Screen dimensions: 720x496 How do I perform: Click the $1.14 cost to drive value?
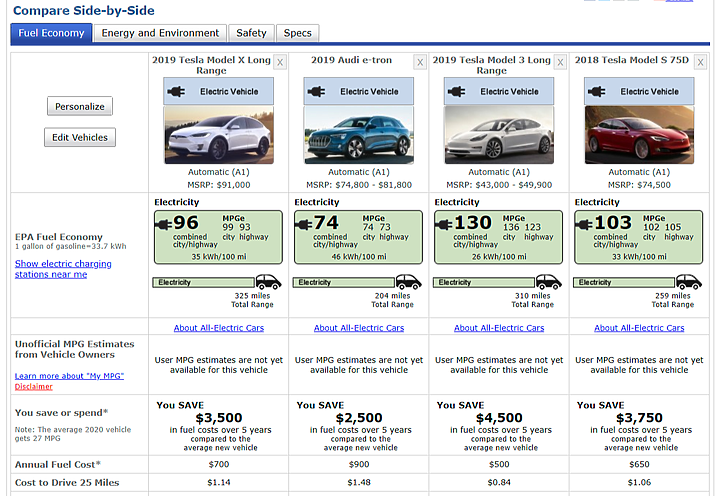click(219, 483)
